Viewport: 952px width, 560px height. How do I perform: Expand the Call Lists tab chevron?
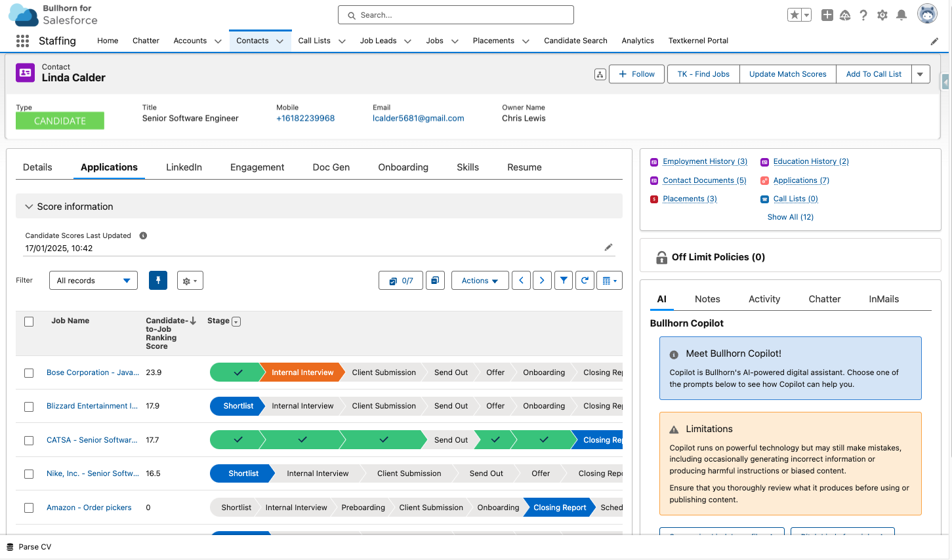point(342,41)
